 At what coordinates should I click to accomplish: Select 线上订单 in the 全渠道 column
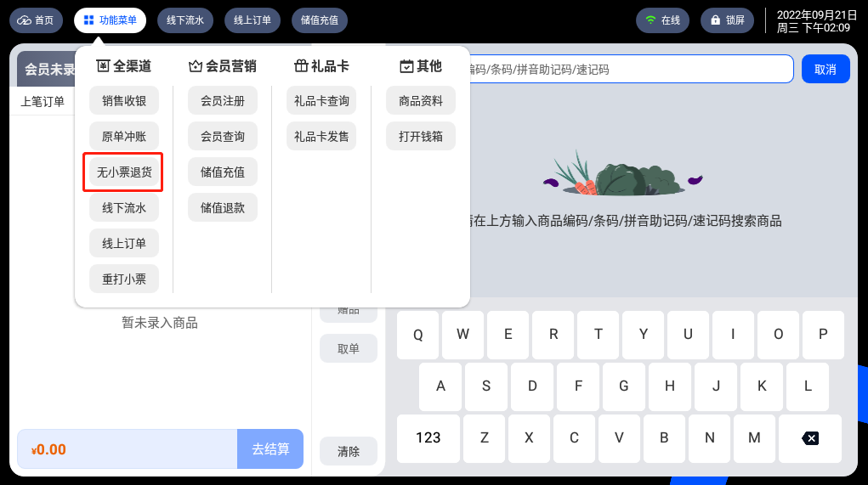[x=124, y=243]
